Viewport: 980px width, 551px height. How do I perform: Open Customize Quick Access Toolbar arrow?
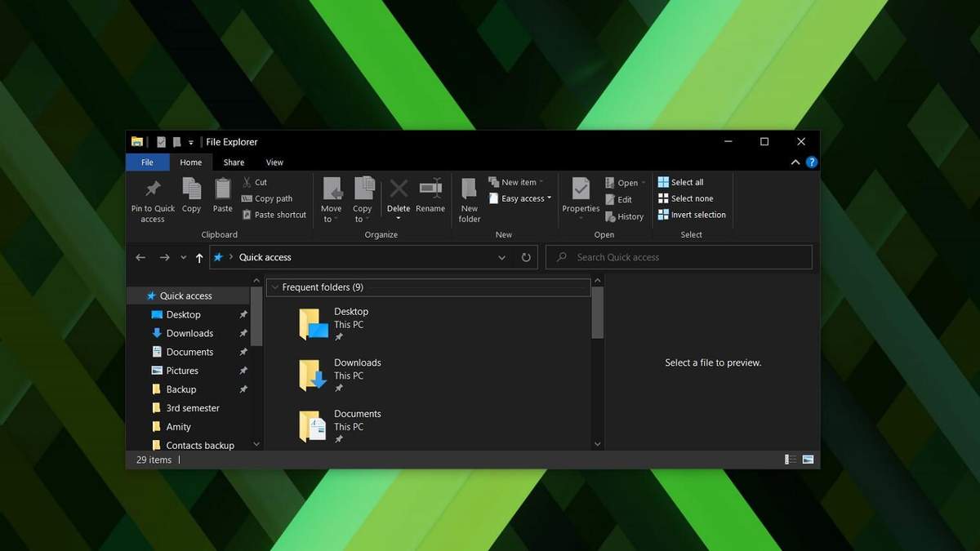[191, 143]
